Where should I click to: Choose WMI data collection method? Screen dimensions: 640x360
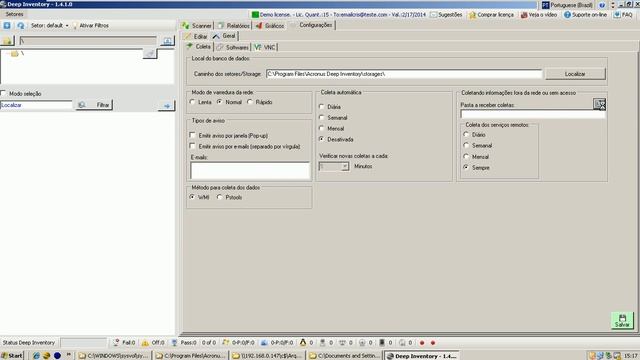click(192, 197)
